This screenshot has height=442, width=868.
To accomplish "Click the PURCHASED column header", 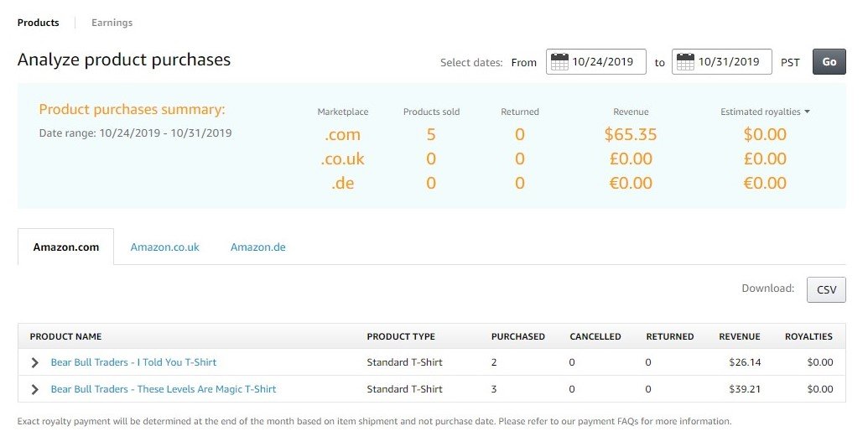I will pyautogui.click(x=518, y=337).
